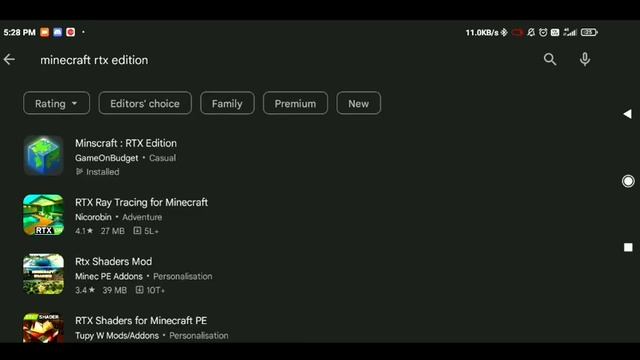Tap Android home circle button
Viewport: 640px width, 360px height.
point(628,181)
